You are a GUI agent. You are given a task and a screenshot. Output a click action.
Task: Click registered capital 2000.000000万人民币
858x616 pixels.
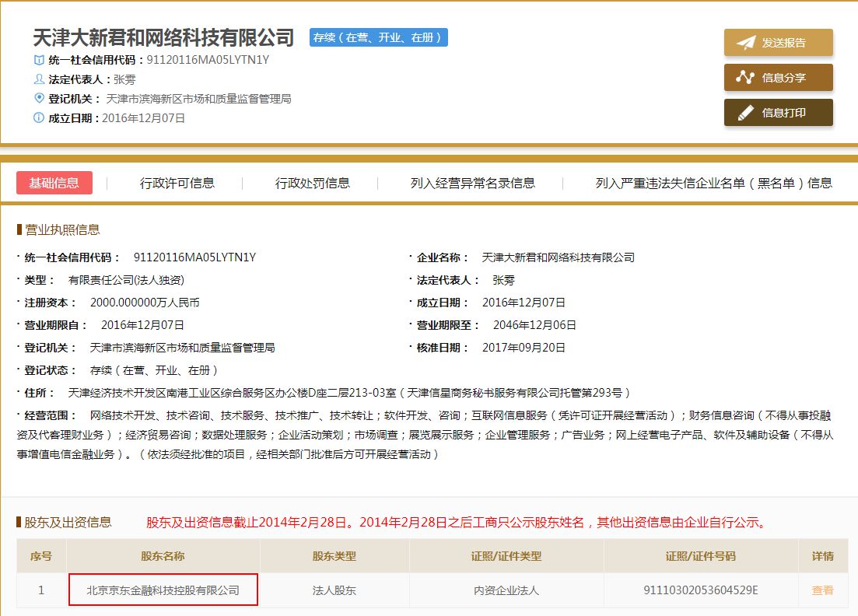click(145, 303)
